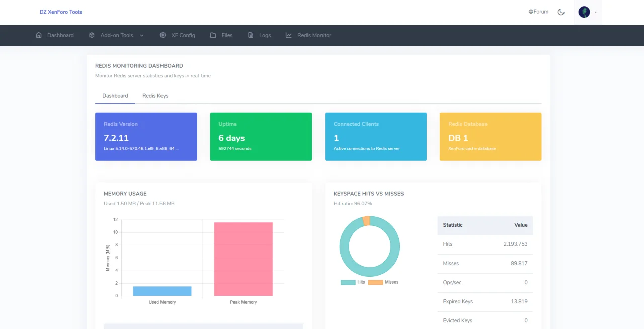Image resolution: width=644 pixels, height=329 pixels.
Task: Click the Logs document icon
Action: pos(251,35)
